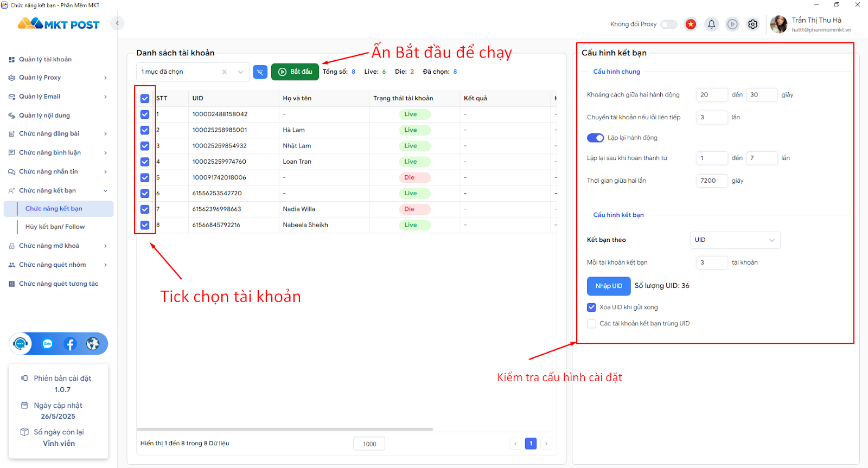Expand Chức năng bình luận menu
This screenshot has height=468, width=868.
tap(59, 153)
